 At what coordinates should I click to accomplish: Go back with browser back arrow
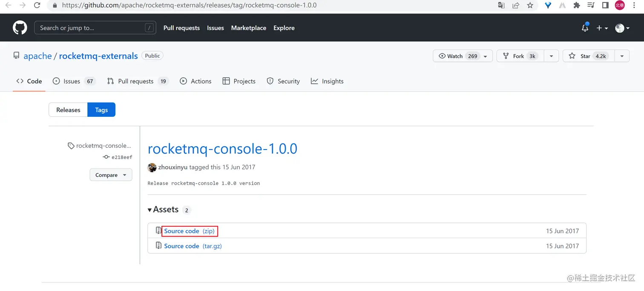pyautogui.click(x=9, y=6)
